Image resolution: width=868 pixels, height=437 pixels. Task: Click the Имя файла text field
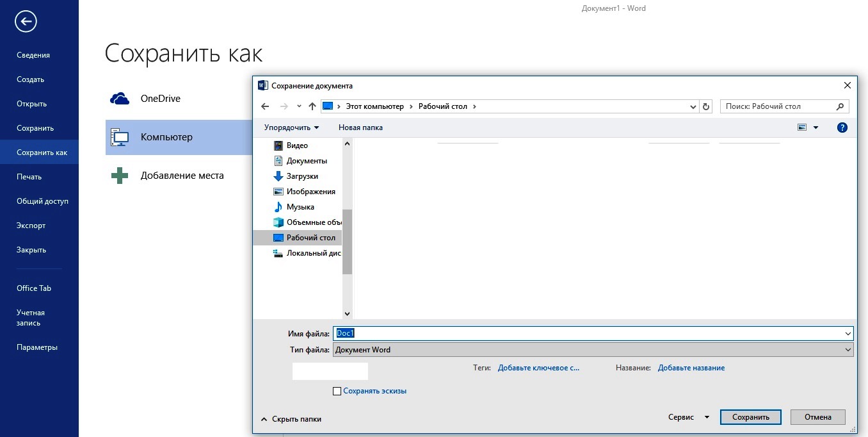tap(588, 333)
